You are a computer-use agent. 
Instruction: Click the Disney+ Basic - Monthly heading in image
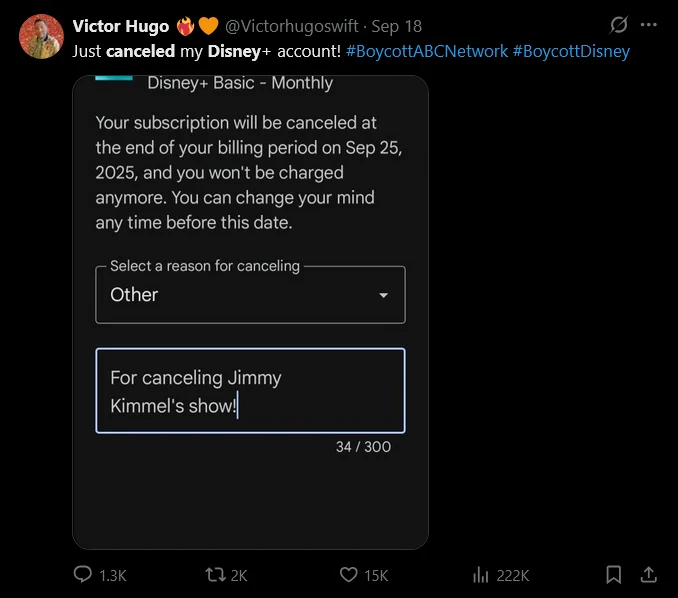[x=240, y=83]
